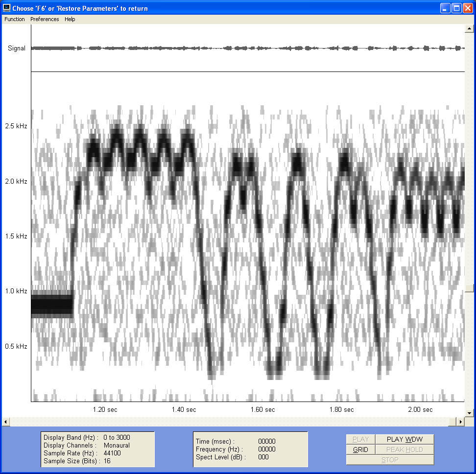The height and width of the screenshot is (474, 476).
Task: Click the '44100' sample rate value
Action: click(x=112, y=453)
